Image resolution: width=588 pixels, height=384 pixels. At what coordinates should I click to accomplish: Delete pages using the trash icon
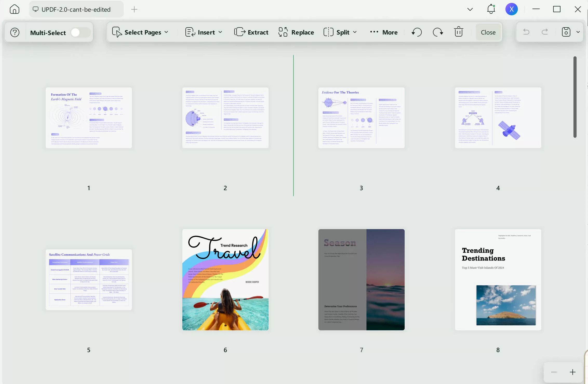458,32
